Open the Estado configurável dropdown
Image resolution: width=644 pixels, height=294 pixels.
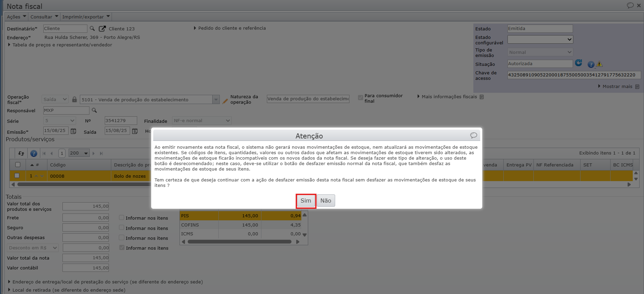pyautogui.click(x=540, y=40)
